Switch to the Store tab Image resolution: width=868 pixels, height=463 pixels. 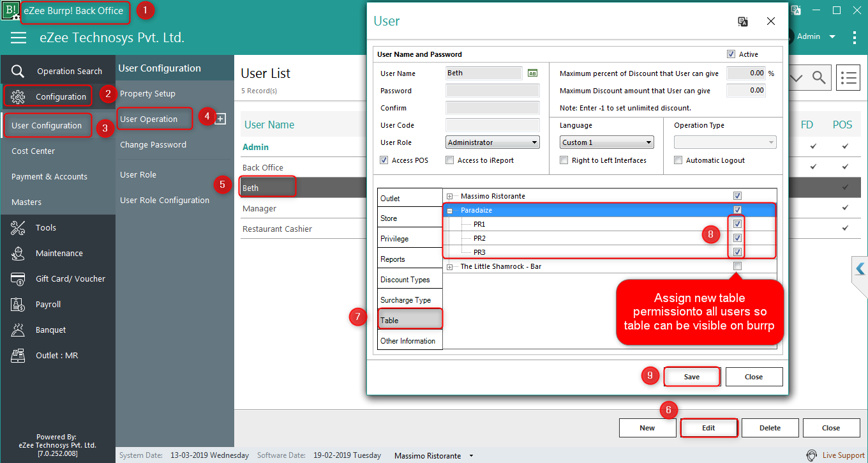[410, 218]
